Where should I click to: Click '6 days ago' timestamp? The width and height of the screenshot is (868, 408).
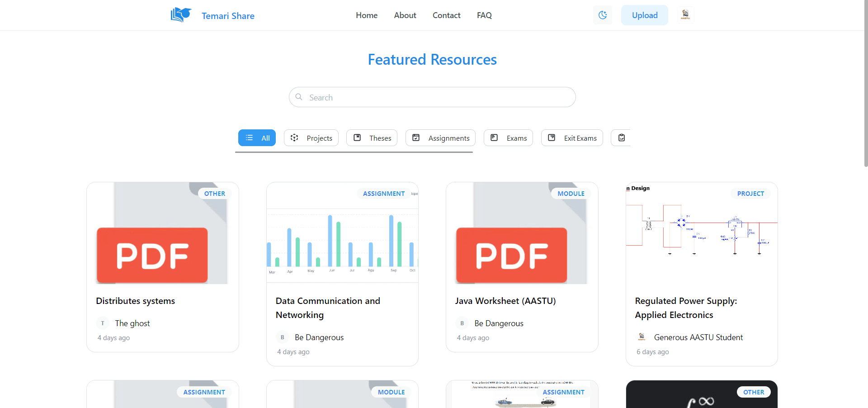click(653, 351)
